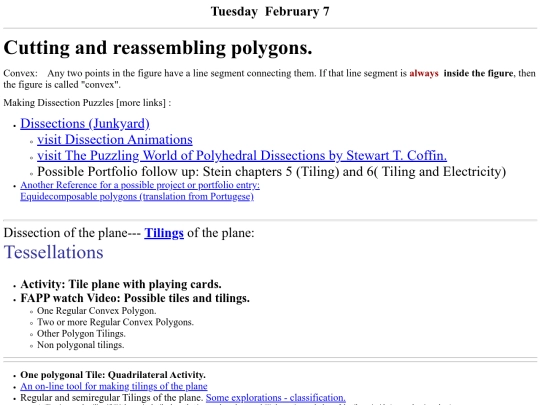Open Puzzling World of Polyhedral Dissections link
The image size is (540, 405).
coord(242,156)
